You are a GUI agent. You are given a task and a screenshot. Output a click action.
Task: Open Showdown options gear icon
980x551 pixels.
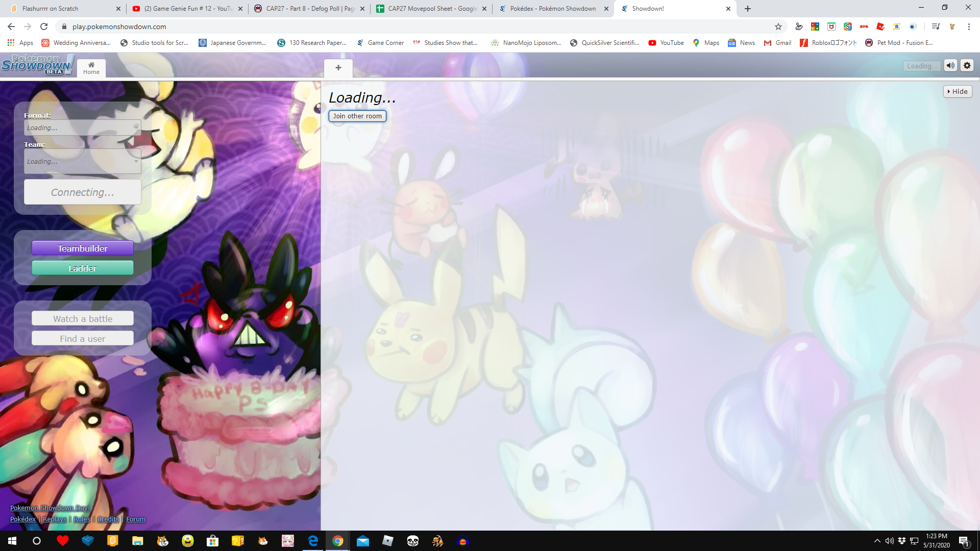coord(967,65)
